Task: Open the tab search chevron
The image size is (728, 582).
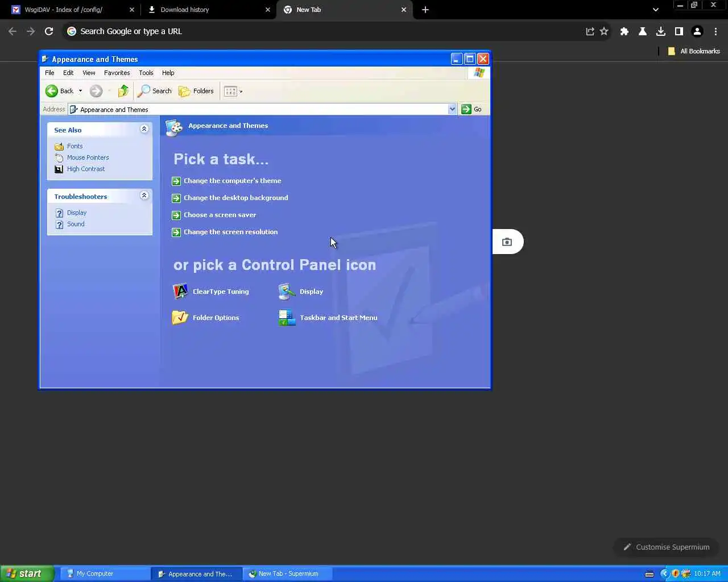Action: tap(656, 10)
